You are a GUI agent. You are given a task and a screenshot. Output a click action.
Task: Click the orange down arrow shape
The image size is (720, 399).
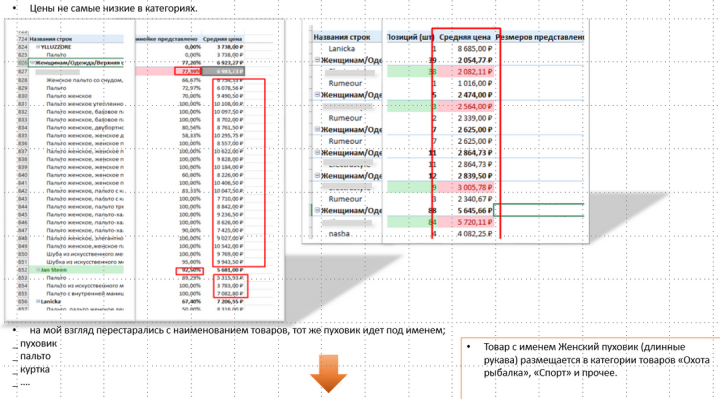point(328,373)
